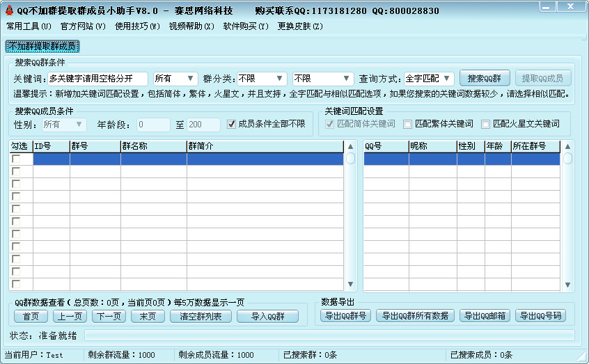The width and height of the screenshot is (589, 364).
Task: Click the 清空群列表 button
Action: (x=201, y=316)
